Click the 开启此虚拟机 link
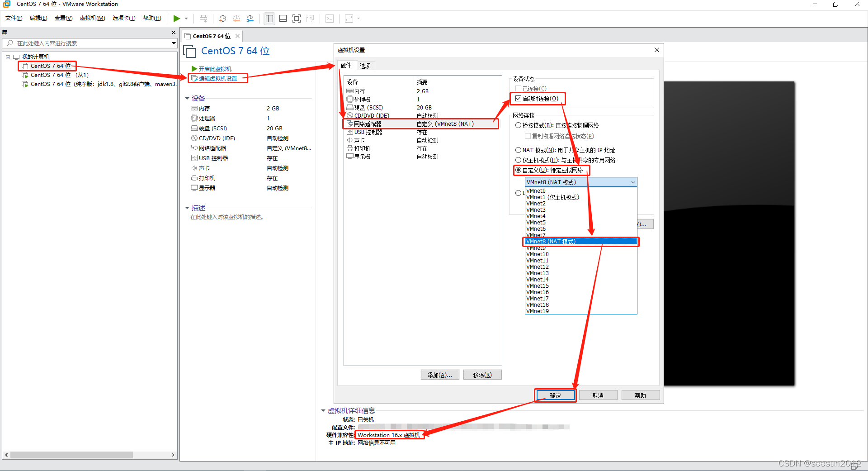The width and height of the screenshot is (868, 471). click(215, 69)
